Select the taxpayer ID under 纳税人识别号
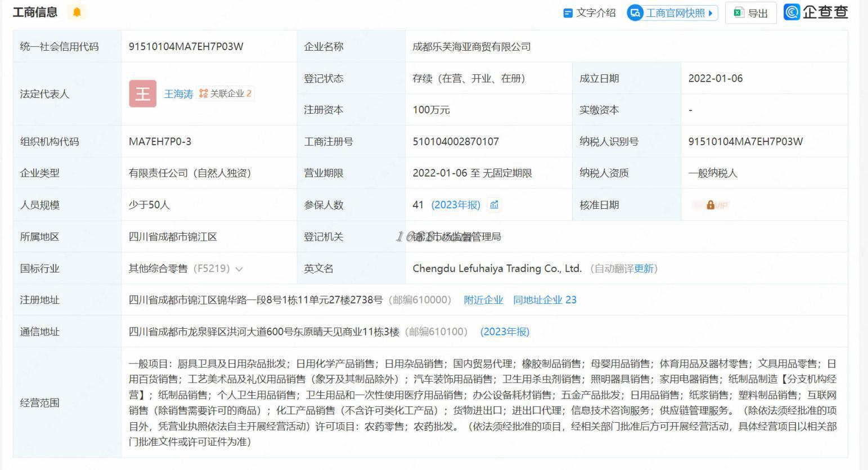The width and height of the screenshot is (868, 470). (745, 141)
